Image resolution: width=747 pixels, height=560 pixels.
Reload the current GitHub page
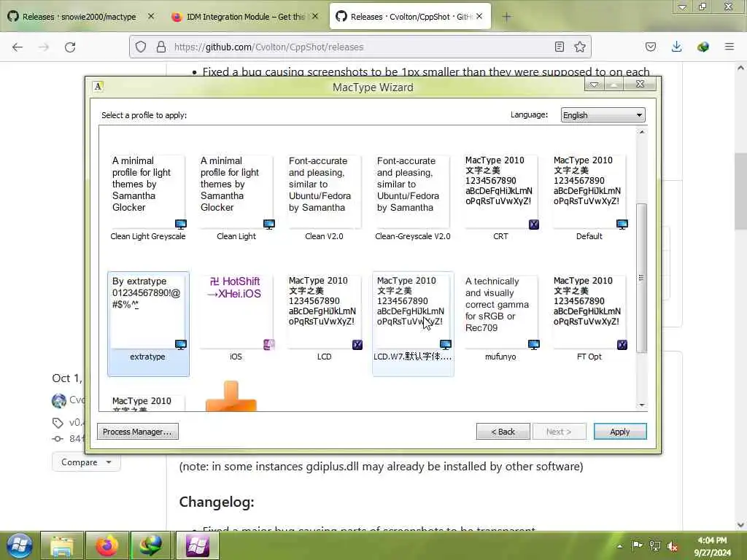[x=70, y=47]
